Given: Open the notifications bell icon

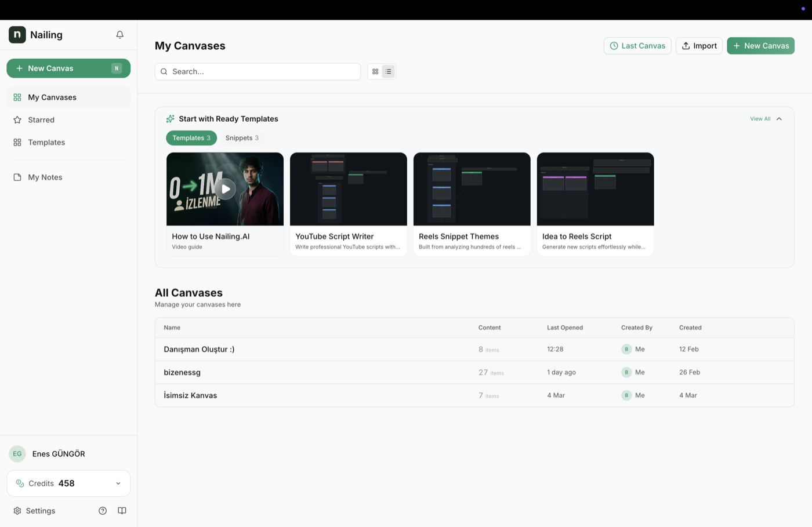Looking at the screenshot, I should pos(119,35).
